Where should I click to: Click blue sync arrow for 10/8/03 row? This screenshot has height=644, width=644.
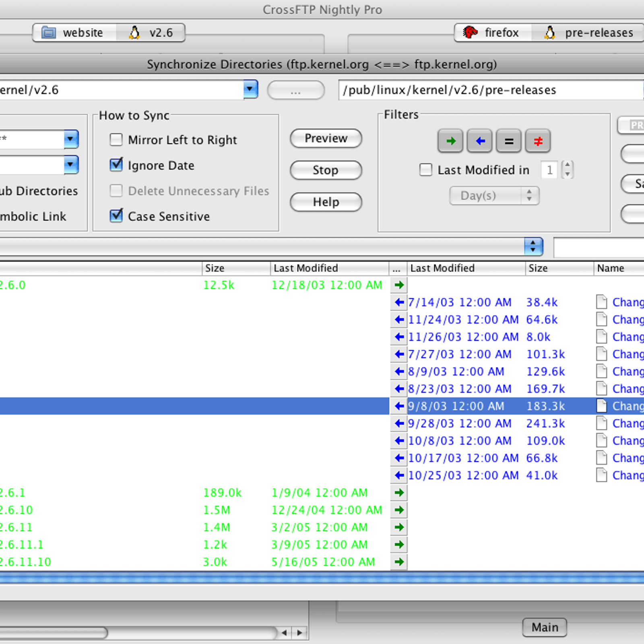(399, 441)
